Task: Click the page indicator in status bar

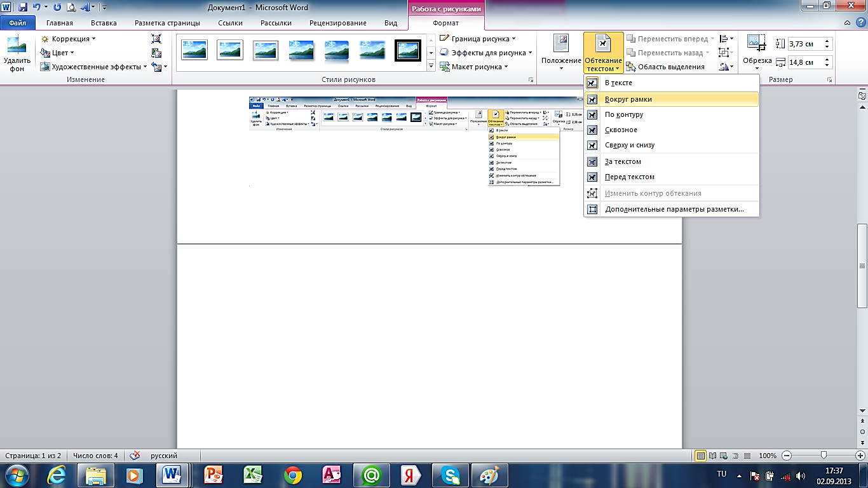Action: point(33,456)
